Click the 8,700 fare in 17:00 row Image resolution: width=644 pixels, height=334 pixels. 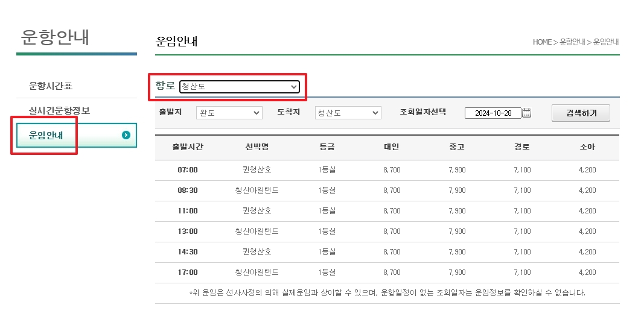pyautogui.click(x=392, y=273)
